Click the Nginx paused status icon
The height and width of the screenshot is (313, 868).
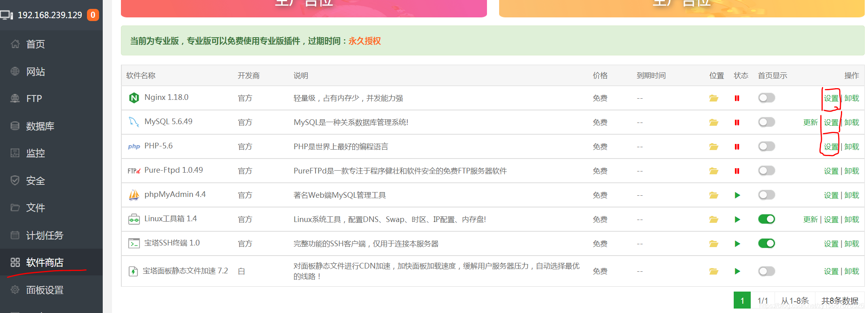coord(737,98)
